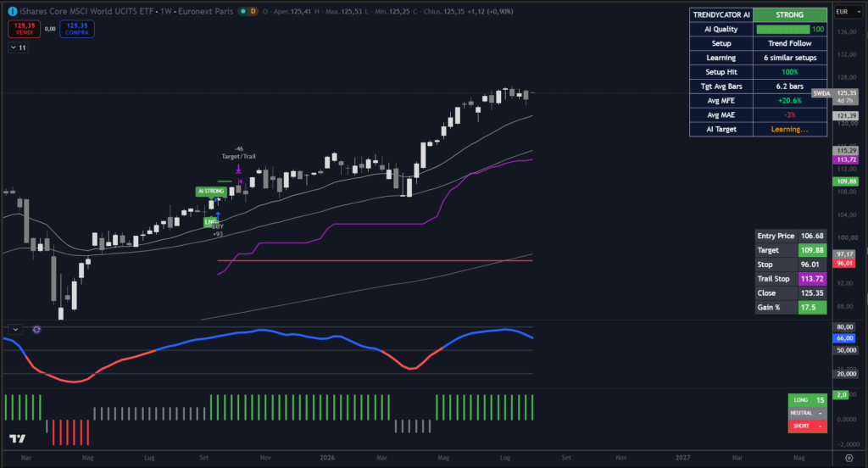Click the TRENDYCATOR AI header cell
This screenshot has width=868, height=468.
721,15
